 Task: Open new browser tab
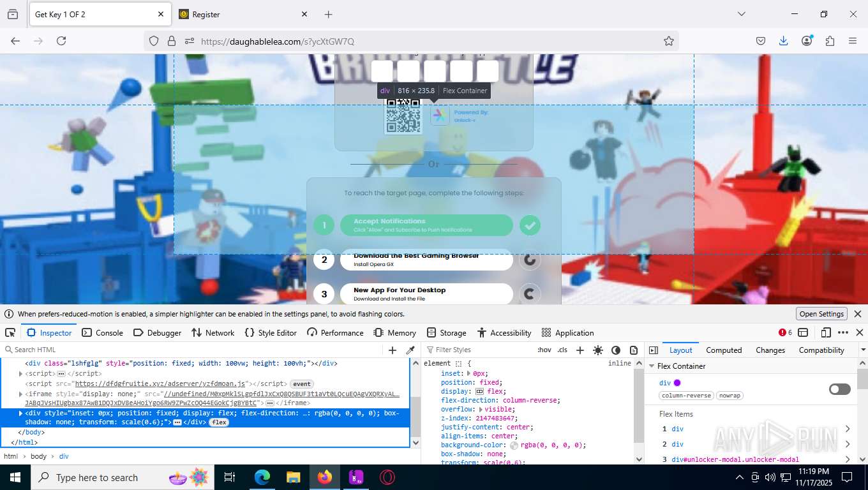click(x=328, y=14)
